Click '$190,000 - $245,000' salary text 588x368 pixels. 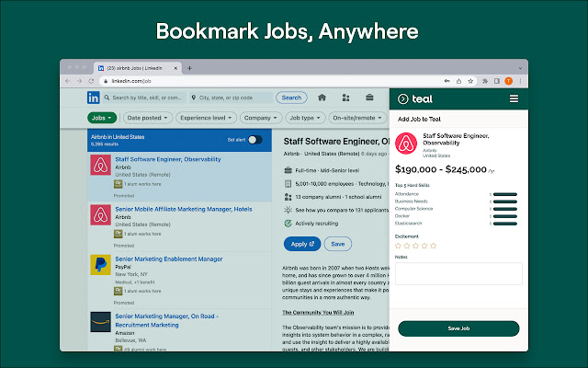point(441,169)
